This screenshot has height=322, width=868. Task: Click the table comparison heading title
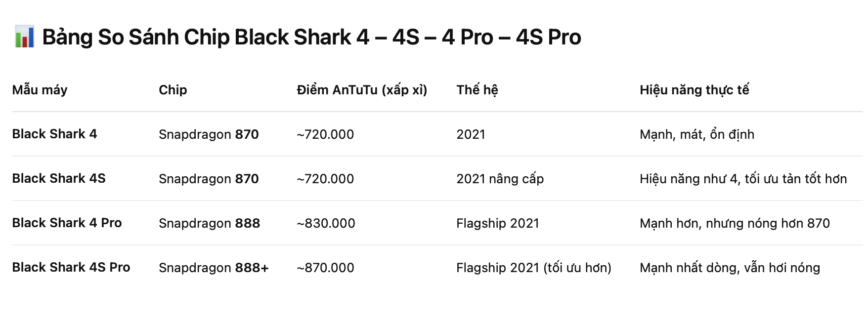(x=311, y=38)
